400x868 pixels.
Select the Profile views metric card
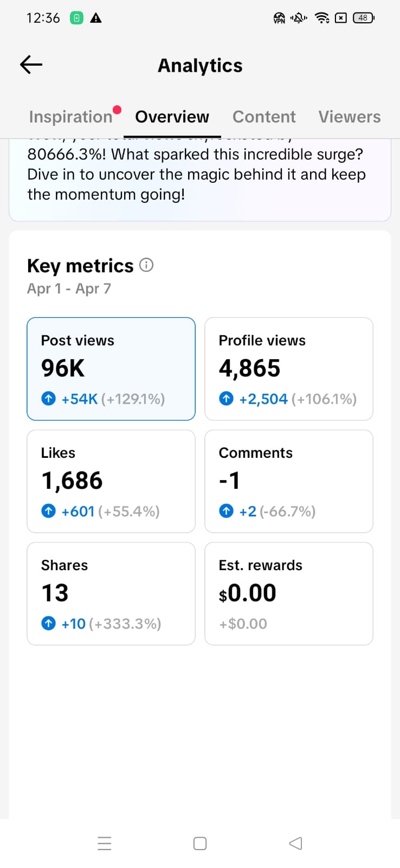[289, 369]
